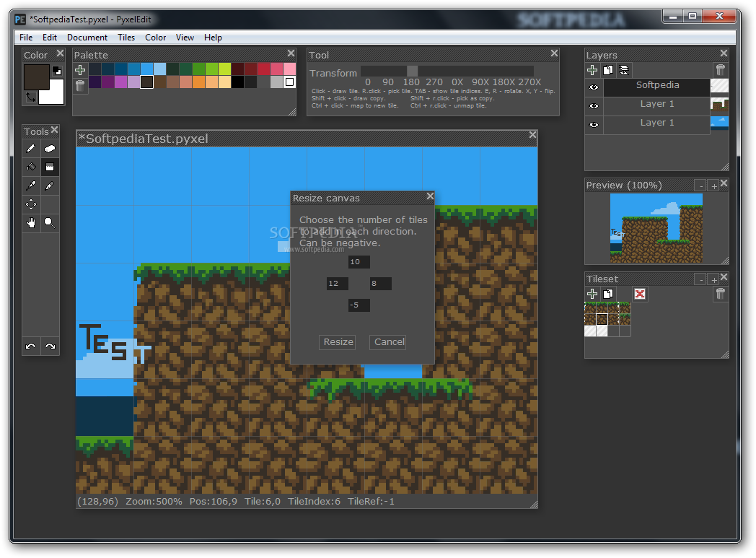Select the Pencil tool
This screenshot has width=756, height=558.
tap(31, 149)
